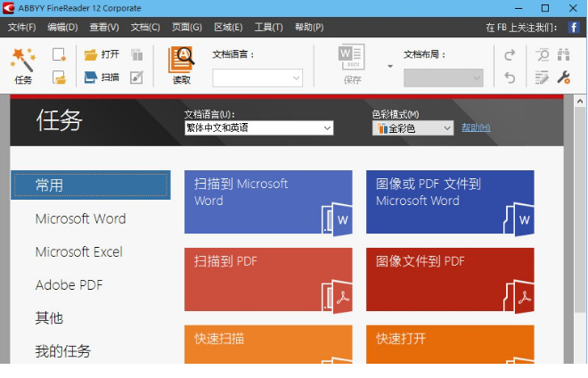Click the text verification pencil icon

coord(542,78)
